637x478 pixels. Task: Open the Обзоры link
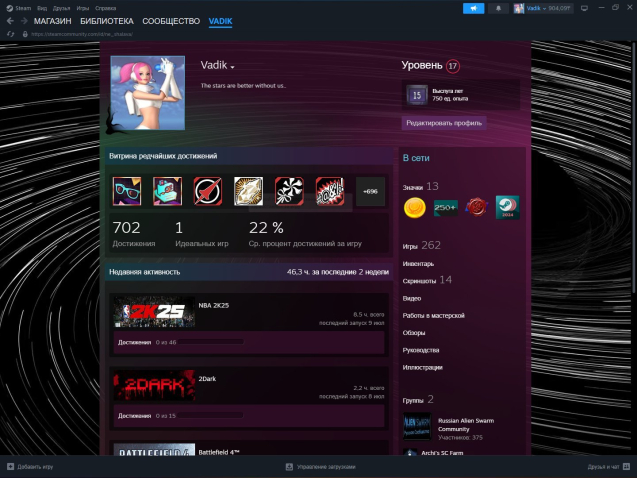click(x=414, y=333)
